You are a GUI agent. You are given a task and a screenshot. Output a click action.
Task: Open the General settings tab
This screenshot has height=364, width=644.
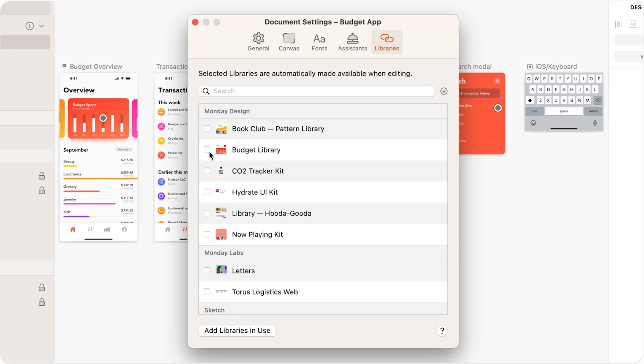click(x=258, y=42)
